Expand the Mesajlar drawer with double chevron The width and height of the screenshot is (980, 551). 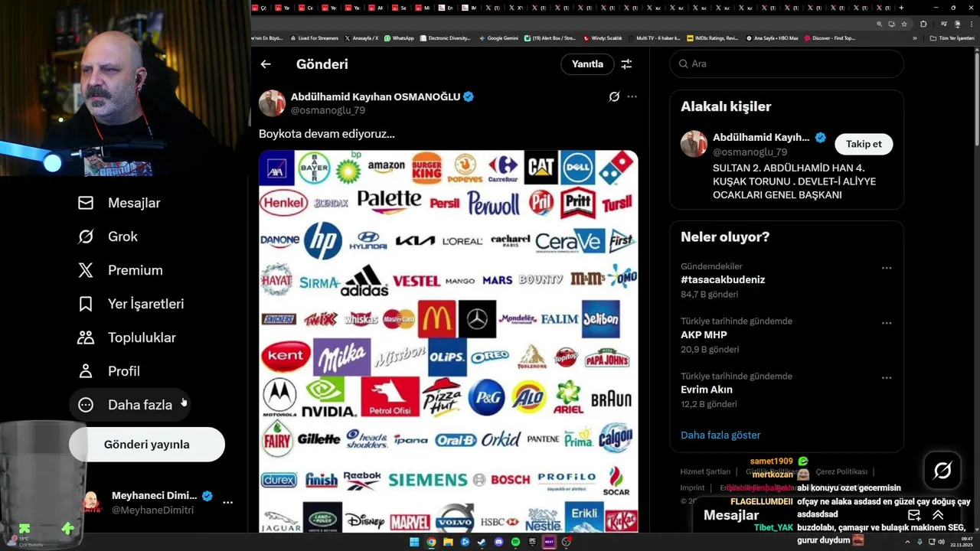(938, 515)
